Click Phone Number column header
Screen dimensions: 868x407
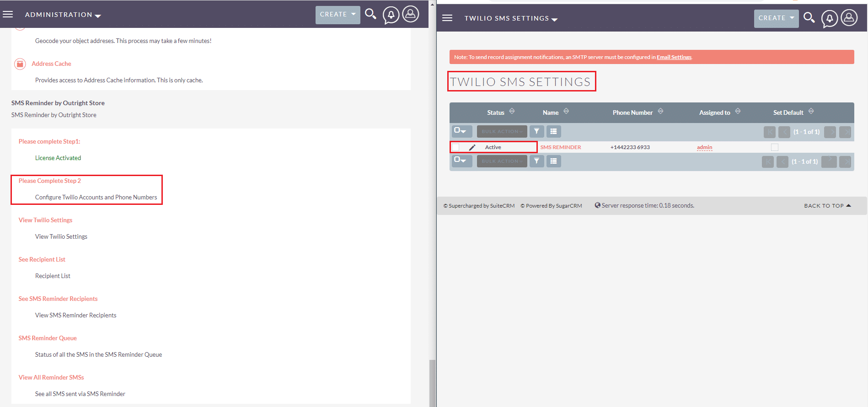tap(633, 112)
